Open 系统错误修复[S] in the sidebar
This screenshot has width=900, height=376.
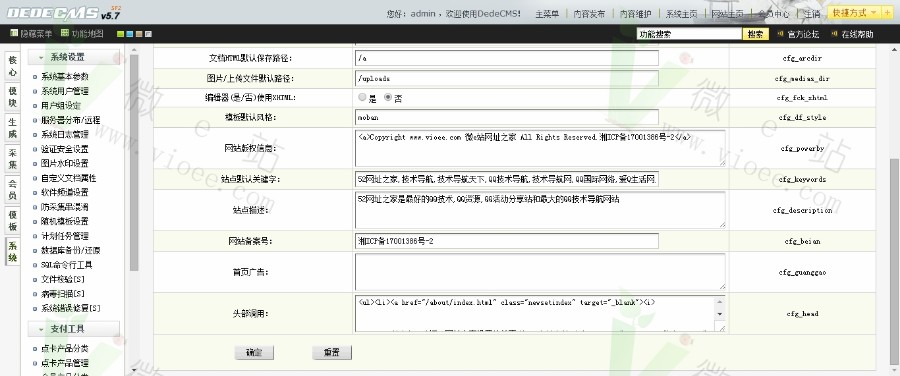click(71, 308)
